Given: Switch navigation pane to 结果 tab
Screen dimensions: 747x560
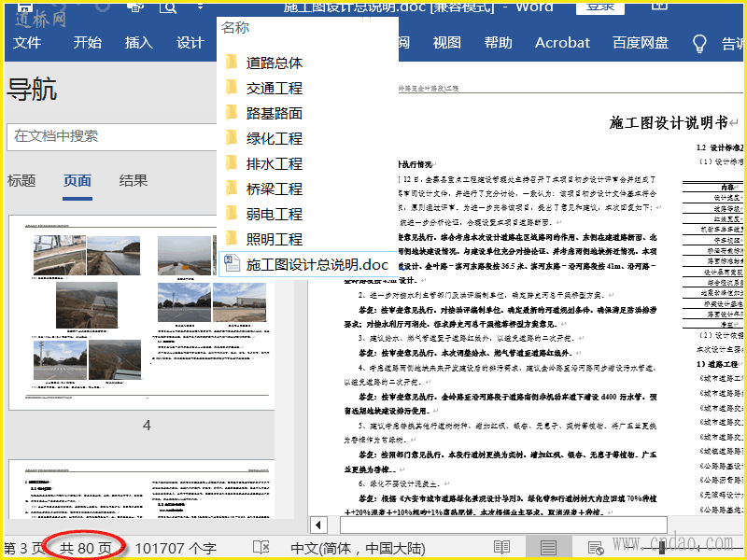Looking at the screenshot, I should (133, 181).
